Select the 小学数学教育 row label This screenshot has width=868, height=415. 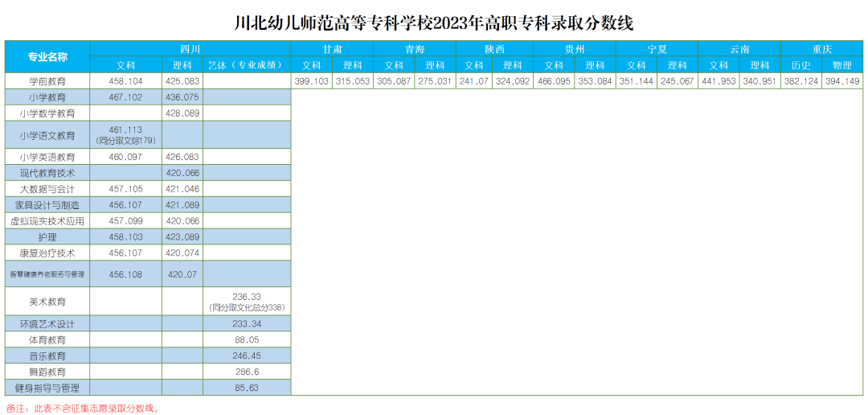pyautogui.click(x=47, y=113)
